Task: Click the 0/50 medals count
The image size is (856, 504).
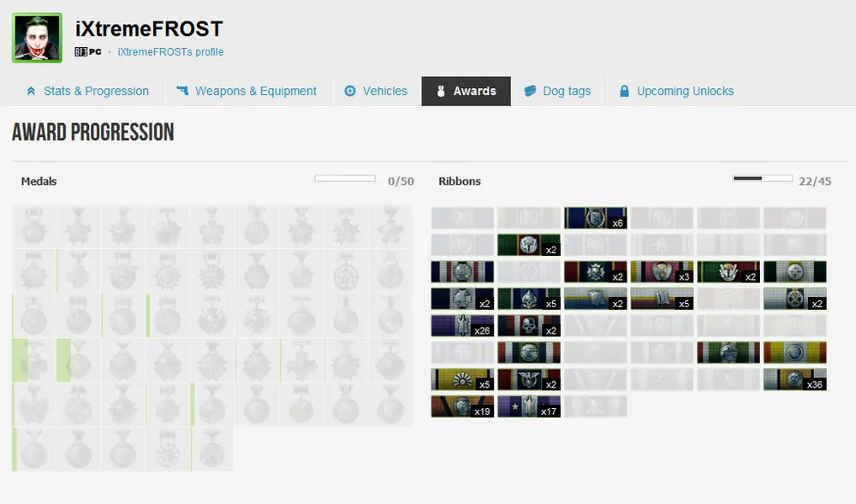Action: click(401, 181)
